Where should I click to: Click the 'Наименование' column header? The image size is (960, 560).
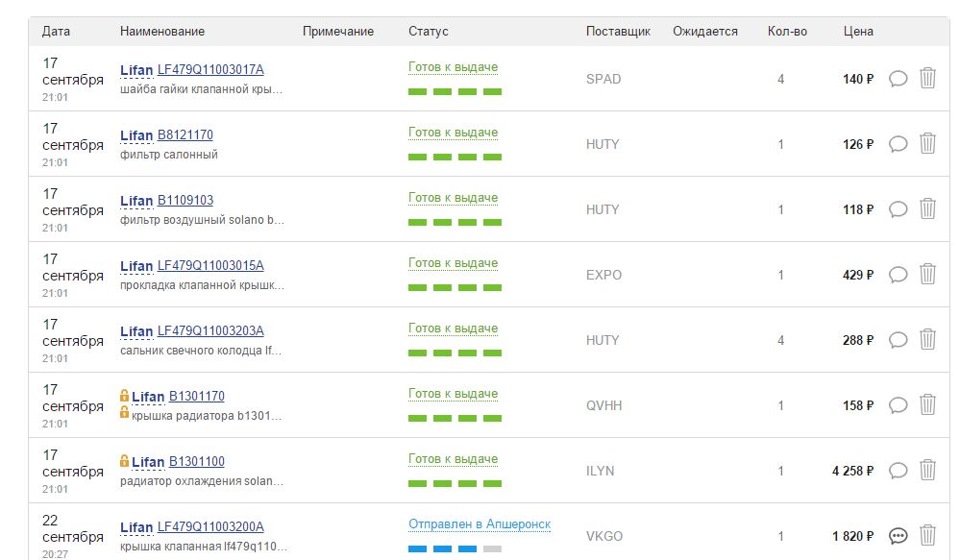[162, 31]
